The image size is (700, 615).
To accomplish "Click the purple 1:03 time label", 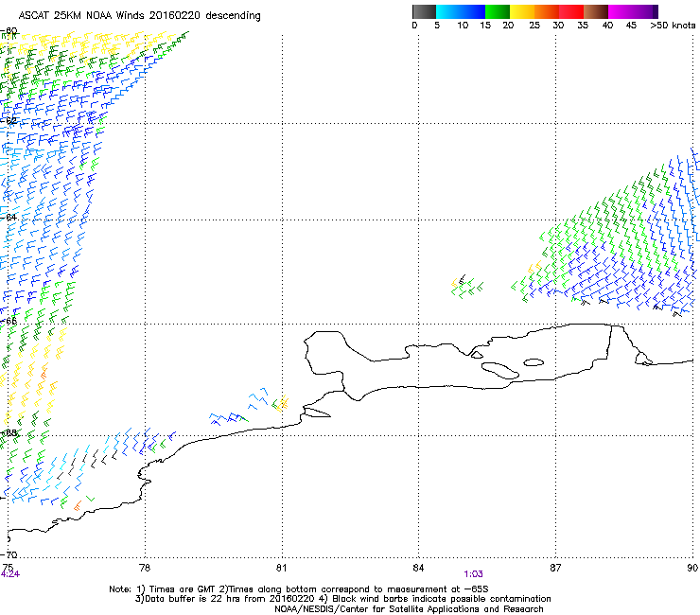I will pos(473,574).
